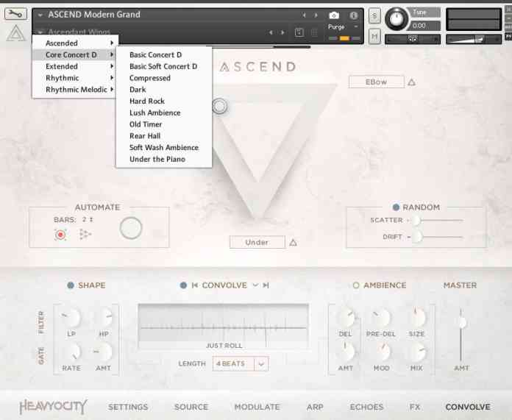The image size is (512, 420).
Task: Click the circular puck in the triangle mixer
Action: pyautogui.click(x=219, y=106)
